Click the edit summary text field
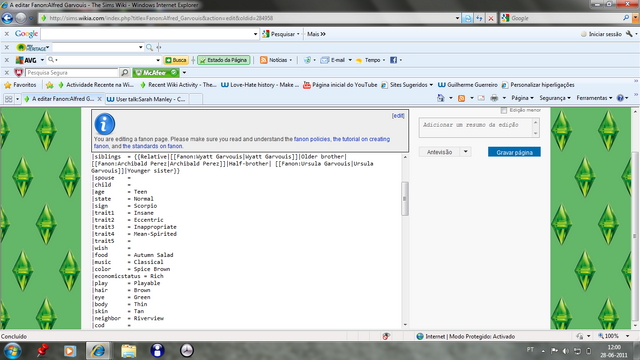The width and height of the screenshot is (640, 360). point(476,127)
